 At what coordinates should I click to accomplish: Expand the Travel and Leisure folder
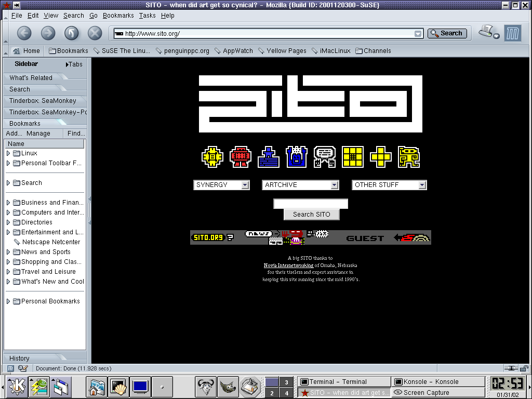pyautogui.click(x=8, y=271)
